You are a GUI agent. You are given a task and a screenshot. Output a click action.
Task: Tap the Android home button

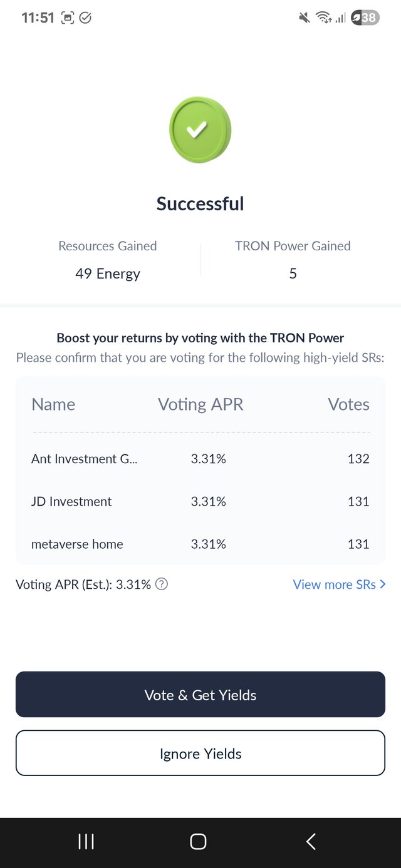(198, 842)
